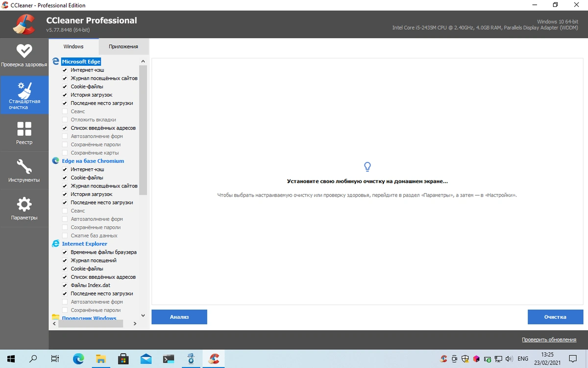Open Microsoft Store from the taskbar
This screenshot has height=368, width=588.
click(123, 359)
